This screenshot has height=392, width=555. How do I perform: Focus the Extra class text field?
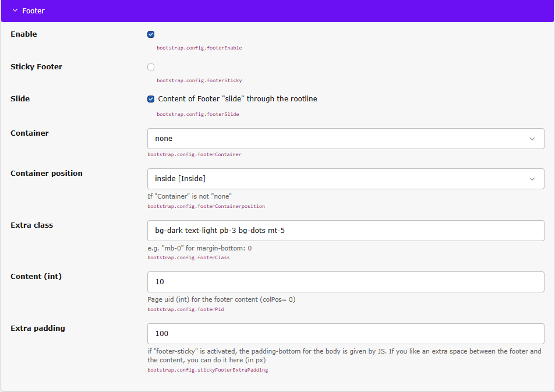pos(345,231)
